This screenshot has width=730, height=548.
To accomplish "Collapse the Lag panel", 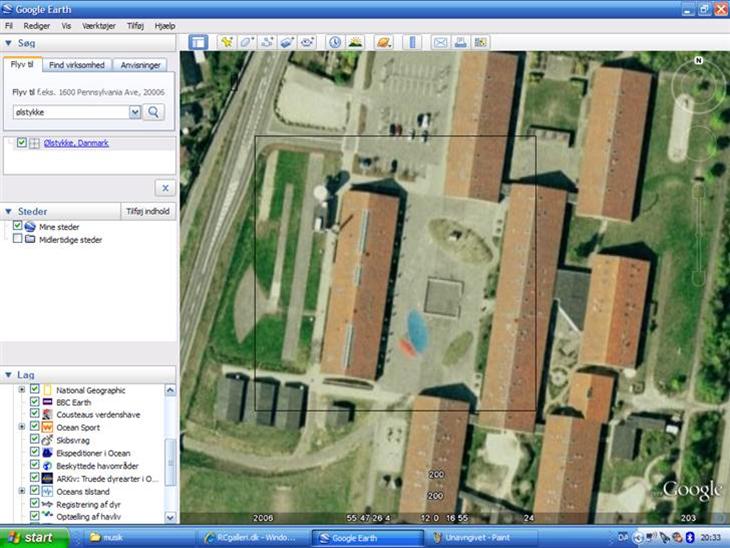I will coord(8,375).
